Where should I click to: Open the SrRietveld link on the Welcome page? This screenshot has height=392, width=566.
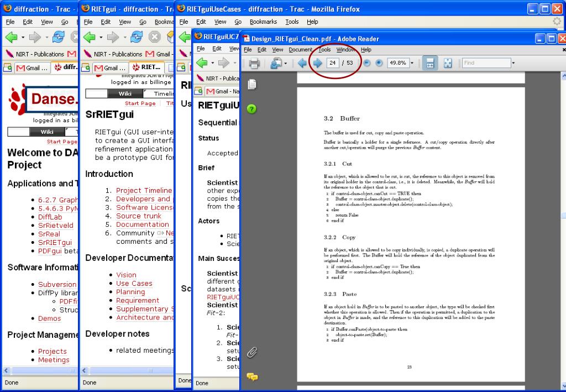[56, 226]
